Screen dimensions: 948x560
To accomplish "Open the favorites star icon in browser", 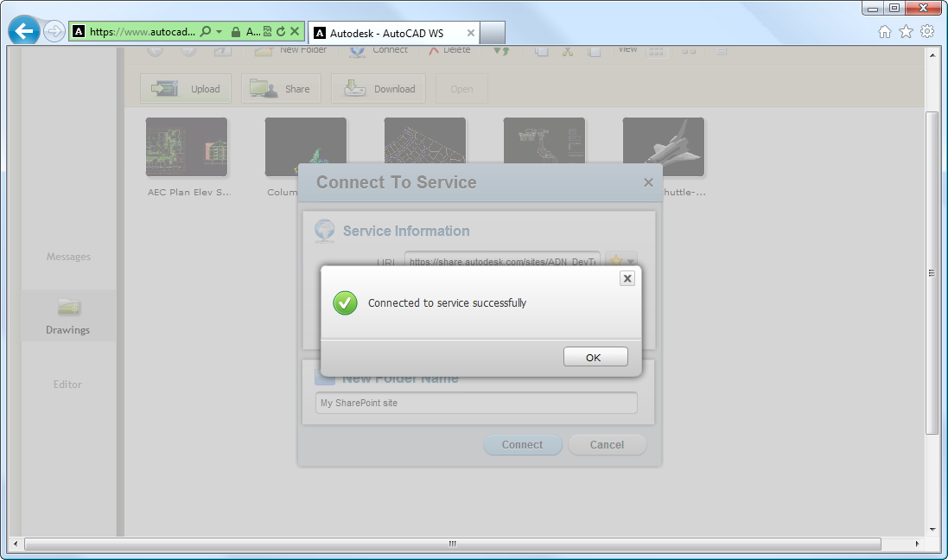I will (x=906, y=32).
